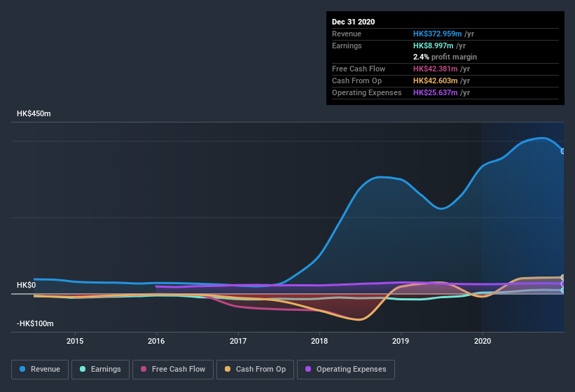
Task: Click the HK$8.997m earnings value
Action: [x=433, y=45]
